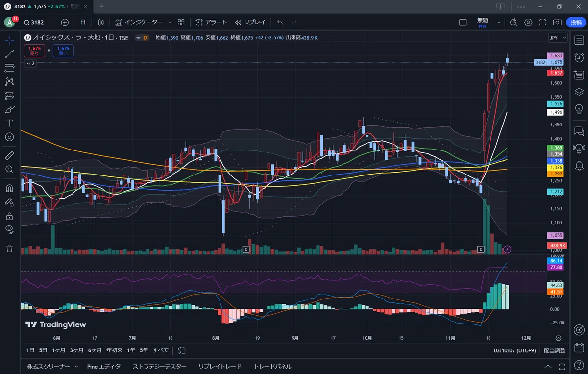Open the 無題 layout chevron menu

[499, 22]
